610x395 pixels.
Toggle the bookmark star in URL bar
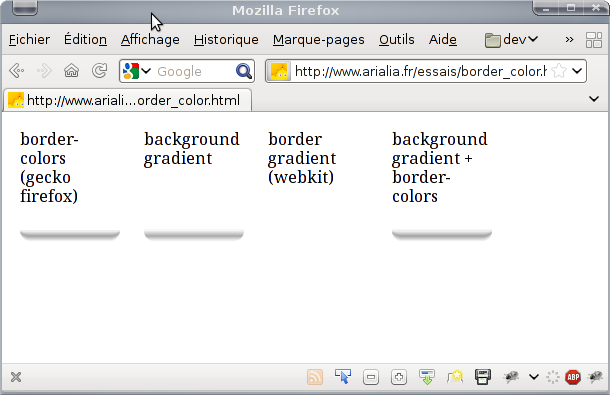[559, 71]
